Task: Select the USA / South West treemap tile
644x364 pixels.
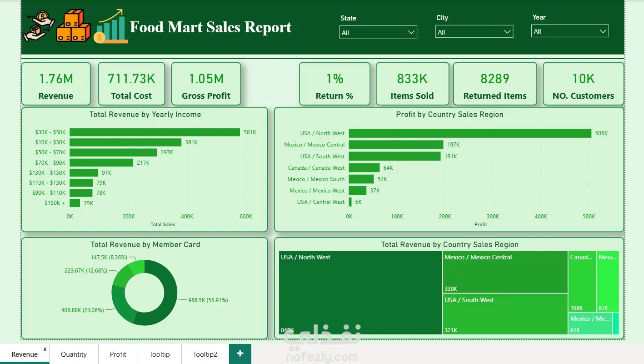Action: point(505,314)
